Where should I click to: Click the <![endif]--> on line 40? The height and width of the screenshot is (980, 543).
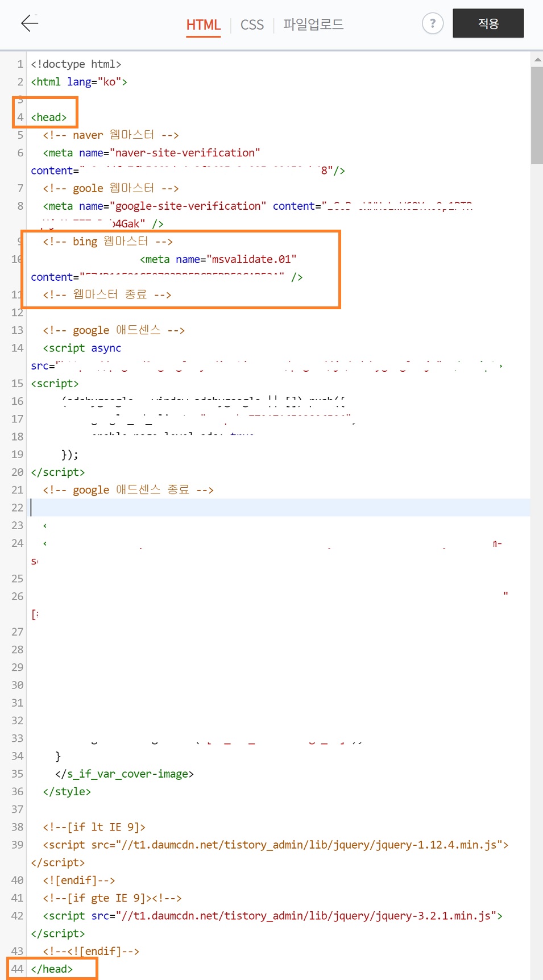(79, 880)
